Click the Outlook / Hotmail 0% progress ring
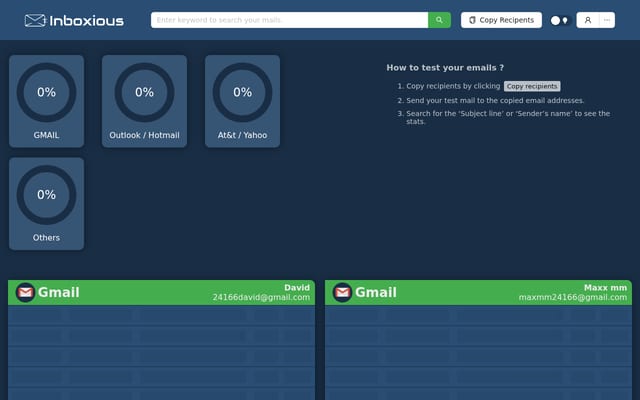Screen dimensions: 640x400 (x=144, y=92)
